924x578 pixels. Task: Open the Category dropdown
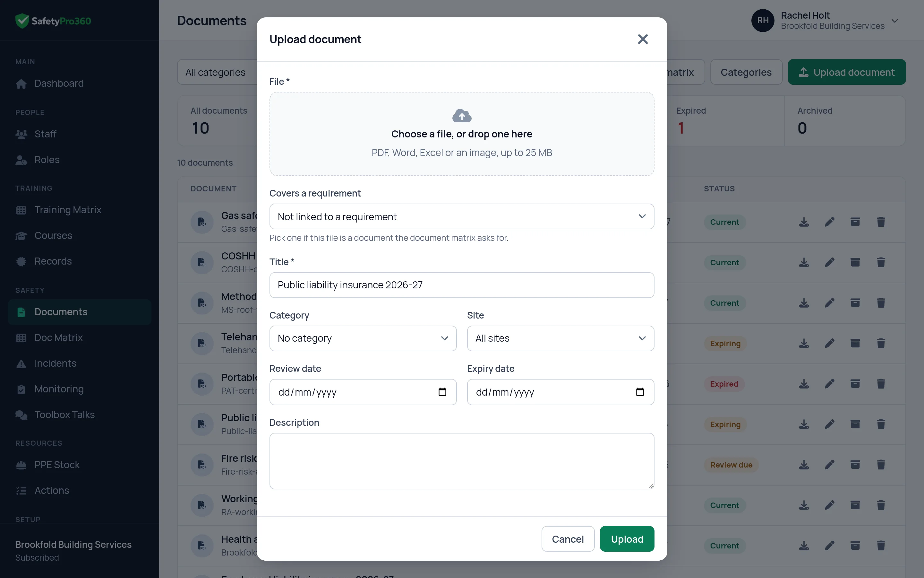coord(363,338)
